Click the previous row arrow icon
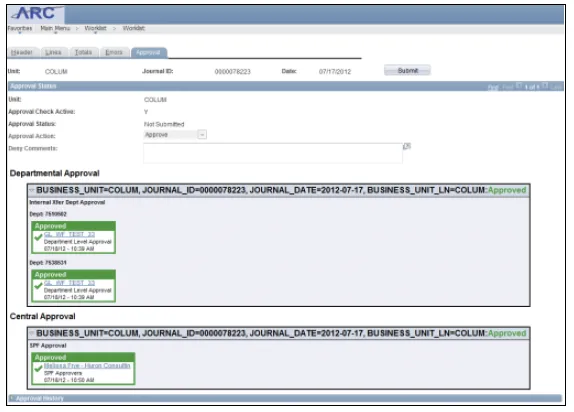Viewport: 574px width, 412px height. click(519, 86)
